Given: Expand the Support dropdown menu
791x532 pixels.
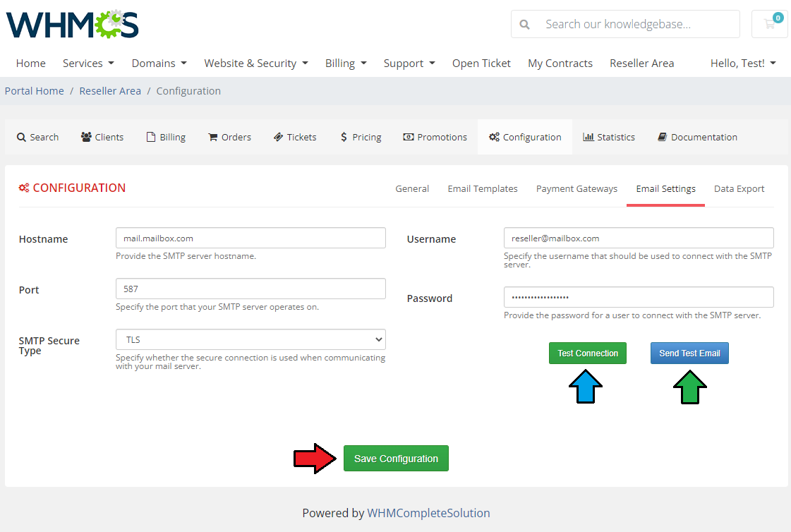Looking at the screenshot, I should (409, 64).
